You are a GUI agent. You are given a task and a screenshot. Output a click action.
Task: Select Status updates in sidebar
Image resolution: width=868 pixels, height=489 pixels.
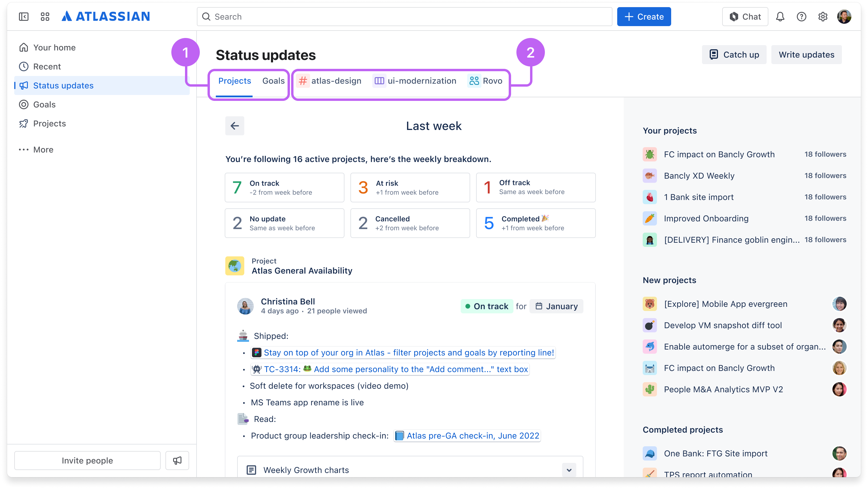[x=102, y=85]
